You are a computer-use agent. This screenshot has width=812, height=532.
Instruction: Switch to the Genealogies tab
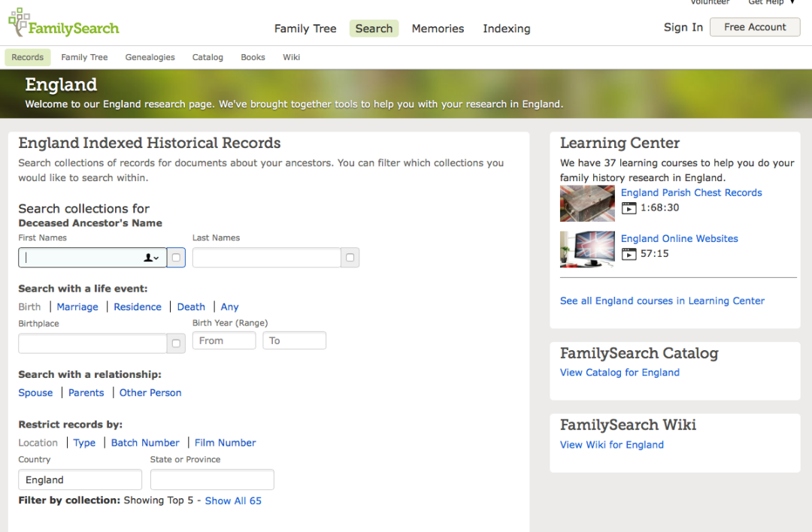150,57
